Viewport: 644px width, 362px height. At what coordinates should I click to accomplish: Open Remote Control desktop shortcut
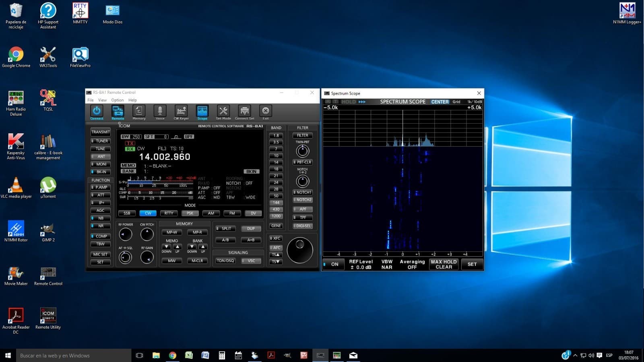coord(48,276)
